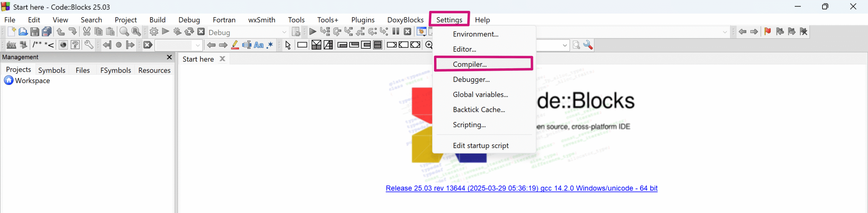Switch to the Symbols tab
868x213 pixels.
pos(52,70)
